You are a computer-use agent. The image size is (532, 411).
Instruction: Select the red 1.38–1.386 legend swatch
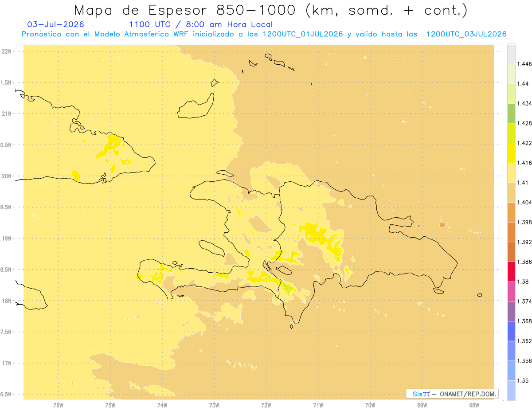pos(511,271)
